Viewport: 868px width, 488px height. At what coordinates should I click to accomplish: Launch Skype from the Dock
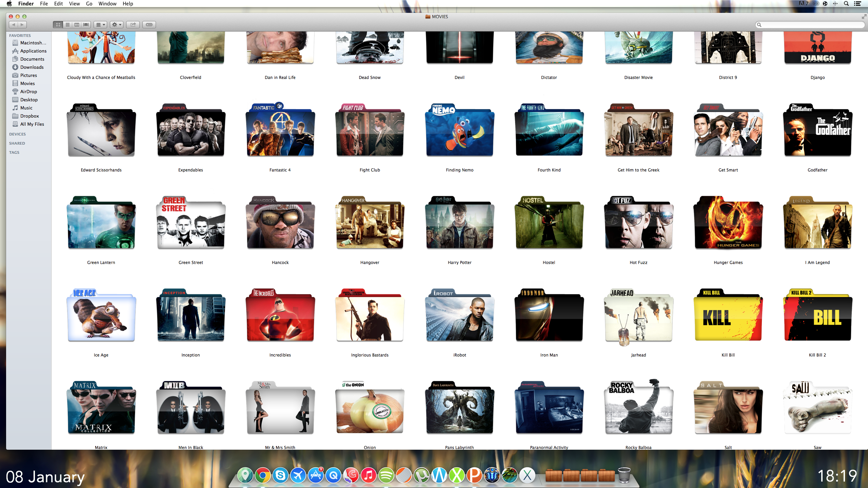pyautogui.click(x=280, y=475)
